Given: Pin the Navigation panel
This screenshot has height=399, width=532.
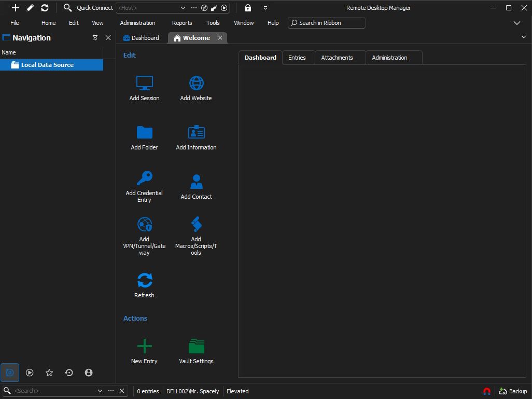Looking at the screenshot, I should [x=95, y=38].
